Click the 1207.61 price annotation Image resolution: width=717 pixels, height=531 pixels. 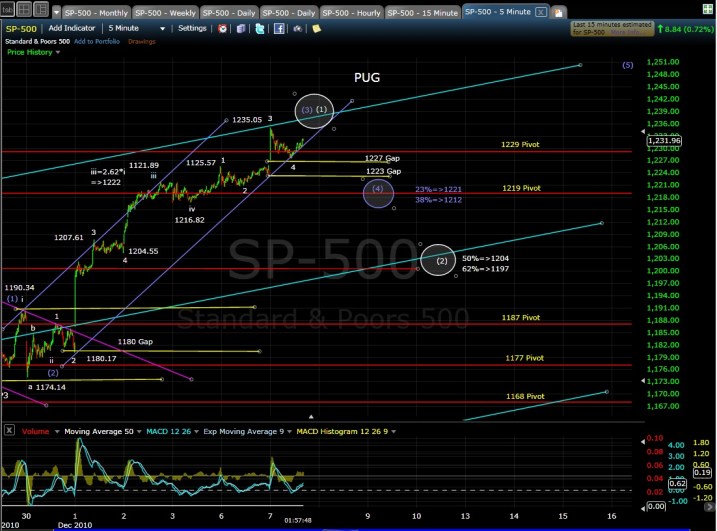click(69, 237)
